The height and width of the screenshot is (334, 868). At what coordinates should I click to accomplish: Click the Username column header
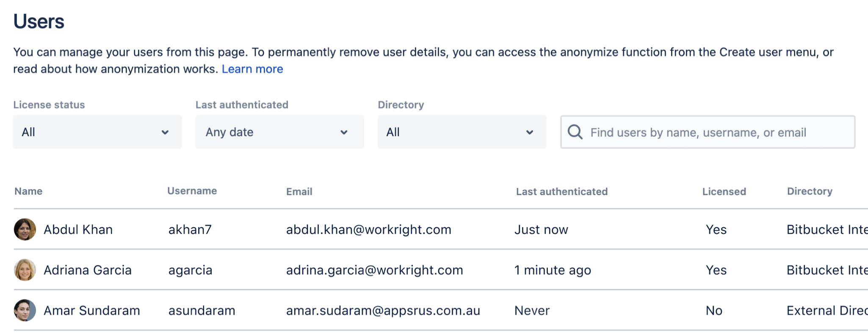click(192, 191)
